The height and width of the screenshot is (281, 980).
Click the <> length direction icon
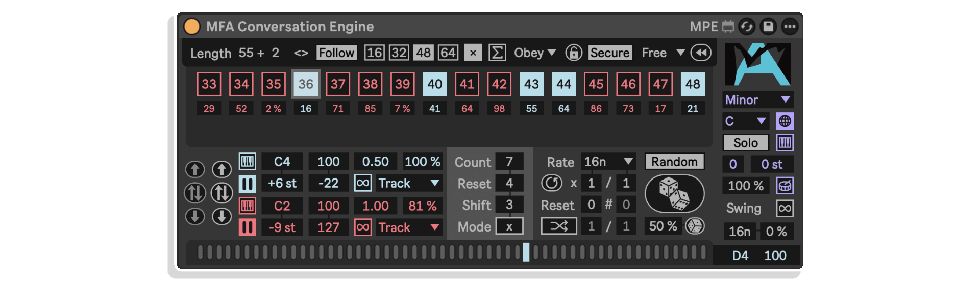coord(301,53)
